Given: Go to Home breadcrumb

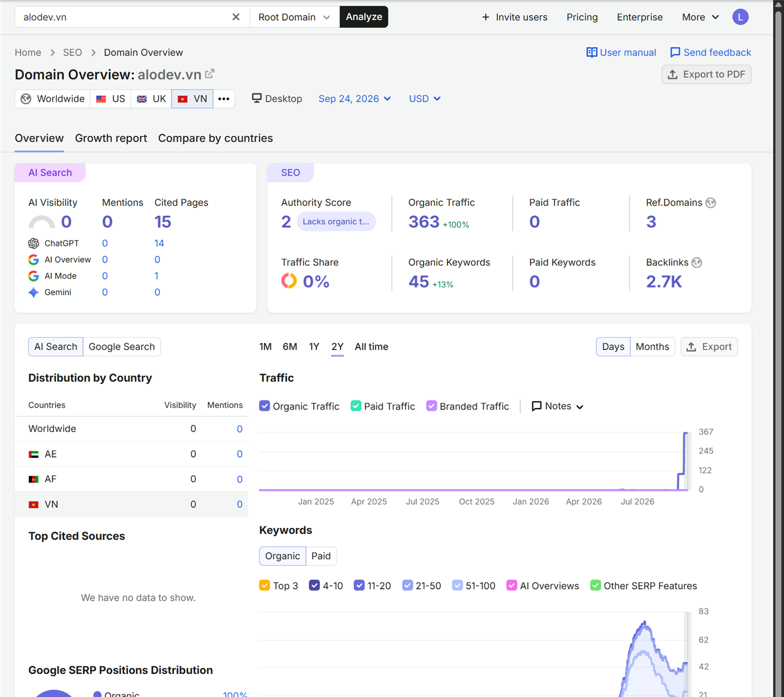Looking at the screenshot, I should click(28, 52).
